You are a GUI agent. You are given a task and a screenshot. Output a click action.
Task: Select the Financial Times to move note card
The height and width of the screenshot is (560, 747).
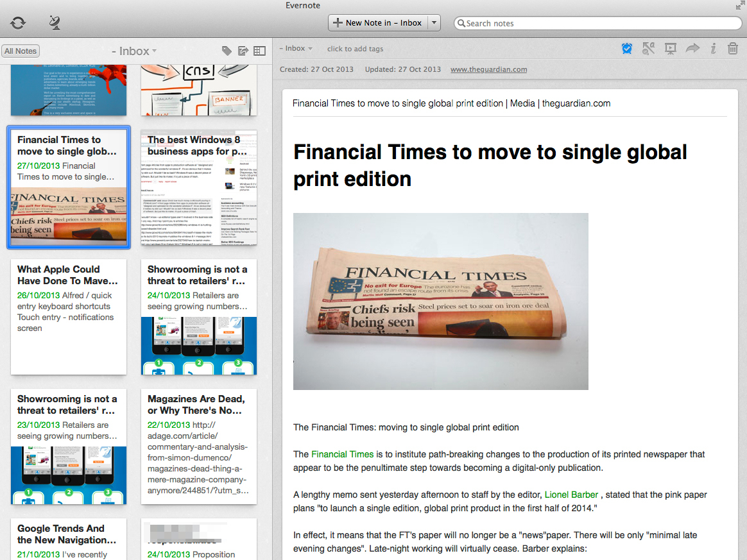pos(69,187)
